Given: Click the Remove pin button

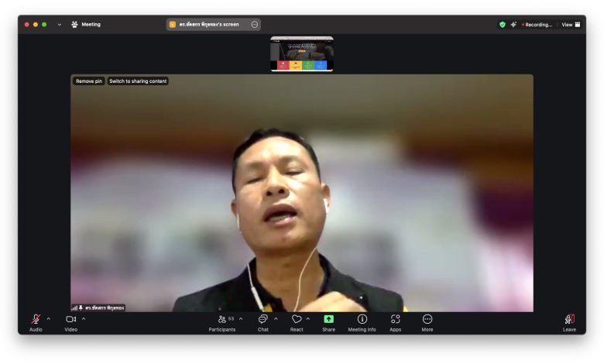Looking at the screenshot, I should tap(89, 81).
